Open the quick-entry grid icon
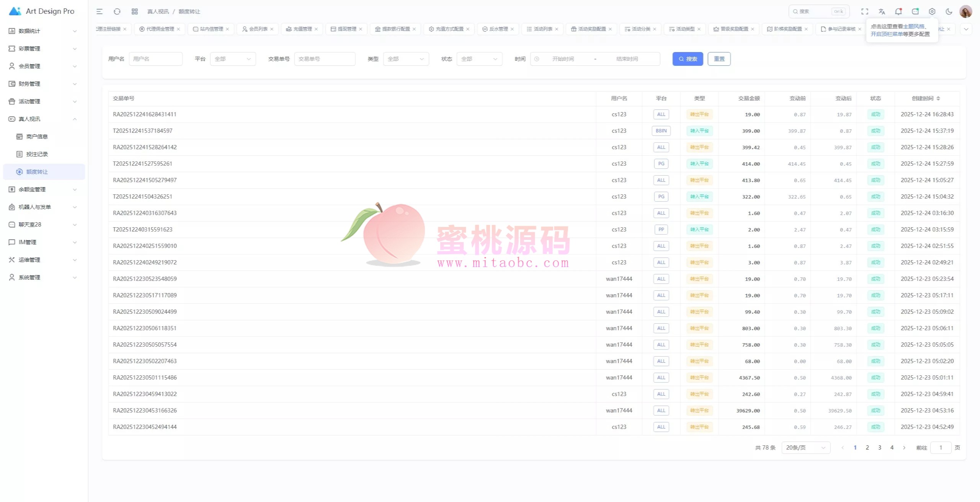This screenshot has height=502, width=980. 135,11
